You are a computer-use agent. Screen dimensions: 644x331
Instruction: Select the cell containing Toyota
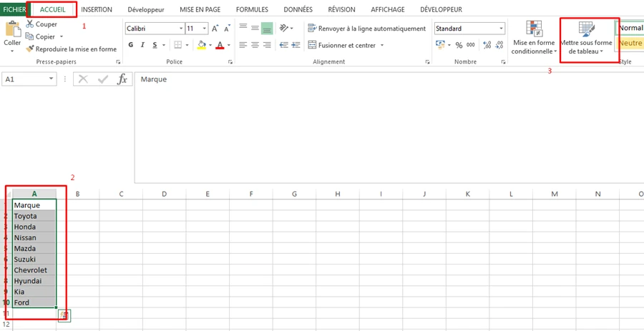[34, 216]
